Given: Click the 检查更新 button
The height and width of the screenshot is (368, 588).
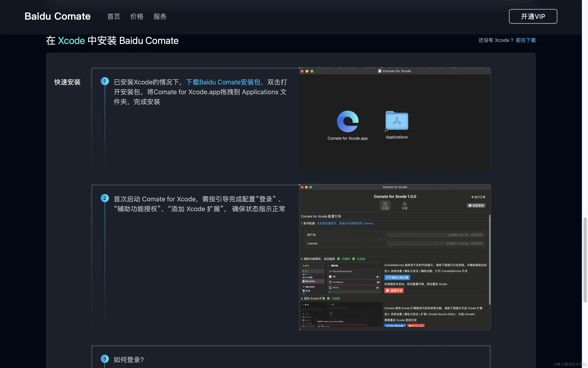Looking at the screenshot, I should 476,205.
